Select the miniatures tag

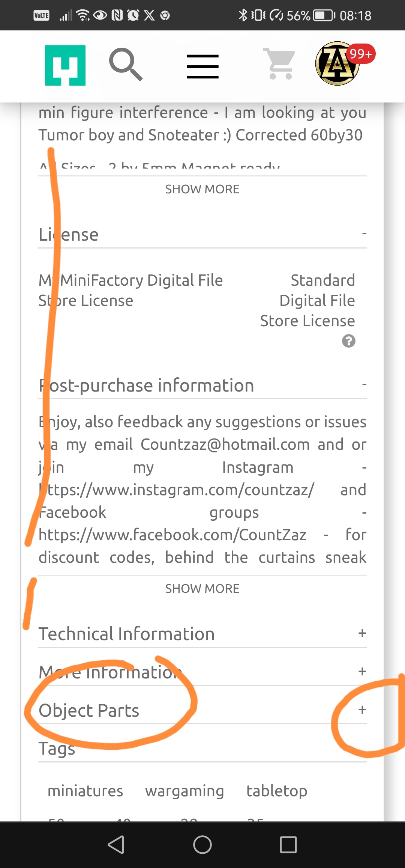pos(85,791)
